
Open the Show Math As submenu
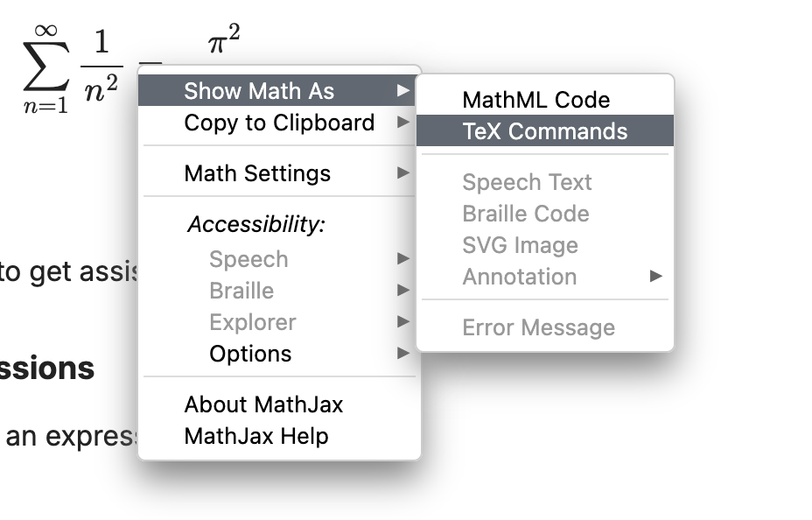[x=259, y=91]
